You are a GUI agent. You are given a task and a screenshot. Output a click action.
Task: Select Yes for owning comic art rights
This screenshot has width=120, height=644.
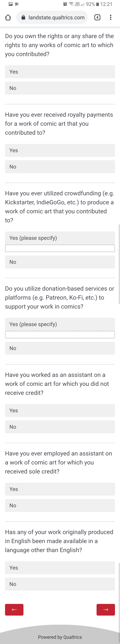coord(60,72)
